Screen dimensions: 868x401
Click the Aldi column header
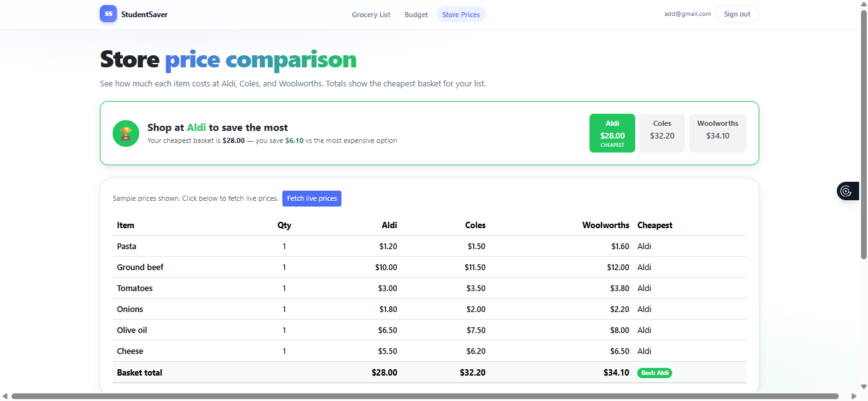click(x=389, y=226)
